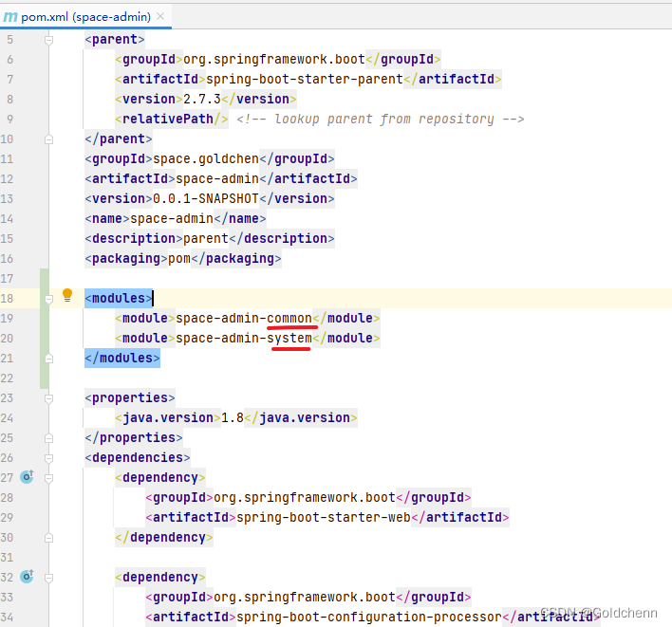Click org.springframework.boot groupId on line 28
672x627 pixels.
(305, 498)
